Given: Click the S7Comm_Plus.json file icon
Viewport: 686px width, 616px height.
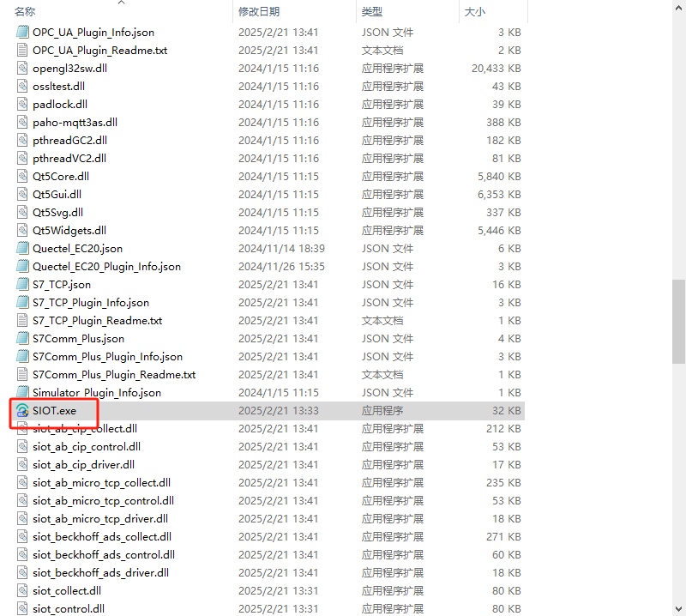Looking at the screenshot, I should [22, 338].
